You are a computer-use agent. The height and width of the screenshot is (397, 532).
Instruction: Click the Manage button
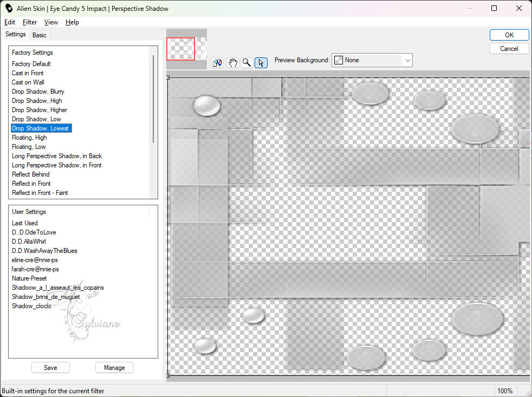click(114, 367)
